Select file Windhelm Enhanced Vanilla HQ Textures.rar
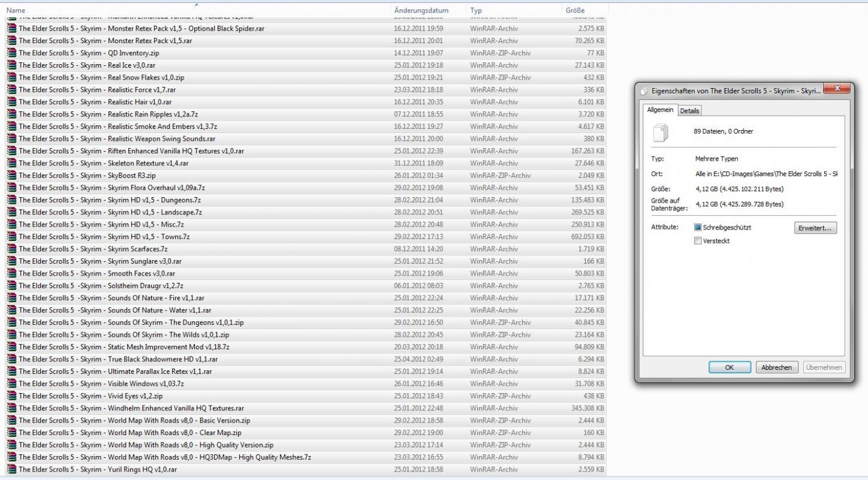The width and height of the screenshot is (868, 480). click(306, 408)
